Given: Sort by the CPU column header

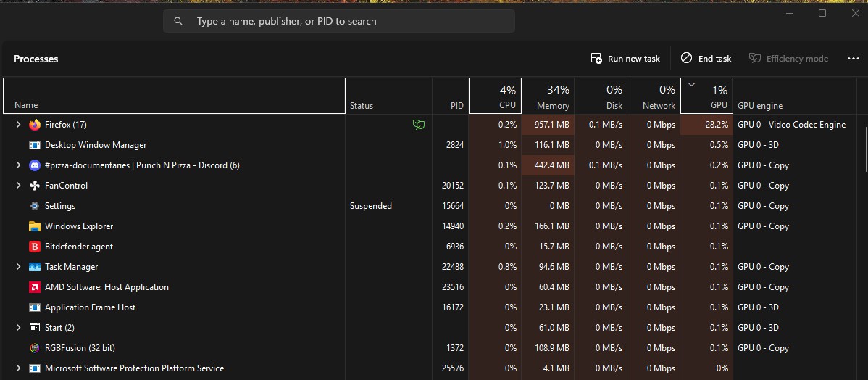Looking at the screenshot, I should point(495,96).
